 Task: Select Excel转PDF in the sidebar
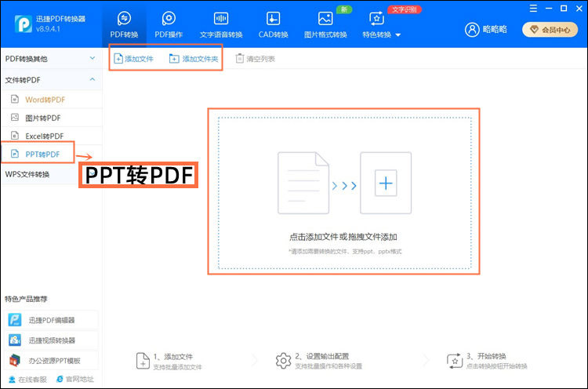pyautogui.click(x=51, y=136)
